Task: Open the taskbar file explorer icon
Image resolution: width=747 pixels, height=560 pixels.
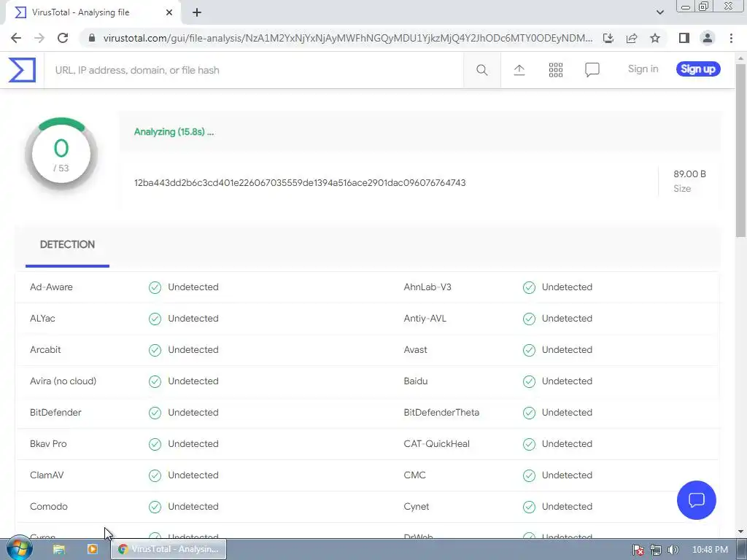Action: pos(59,550)
